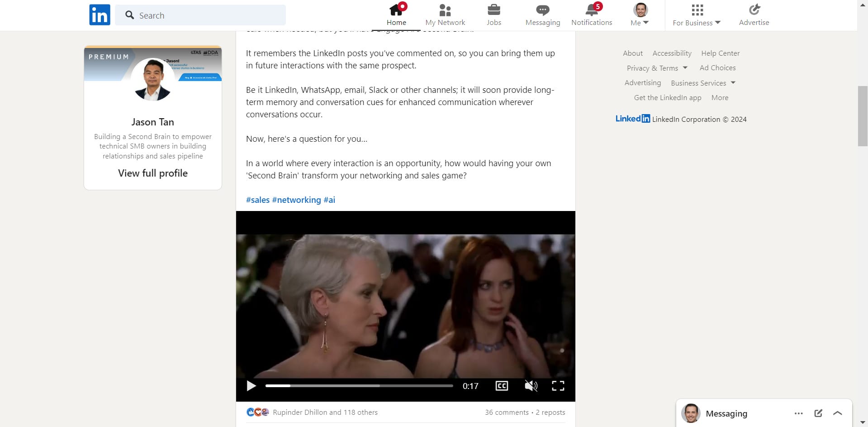This screenshot has width=868, height=427.
Task: Open Jason Tan's name link
Action: point(153,122)
